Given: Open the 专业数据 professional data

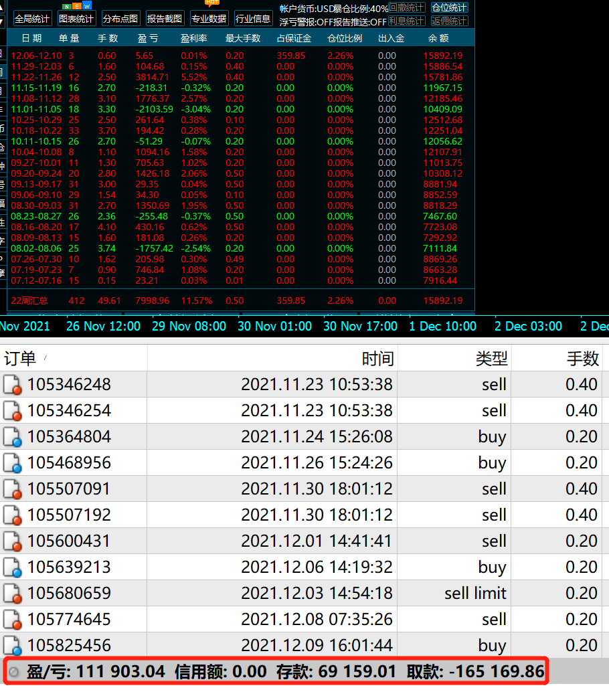Looking at the screenshot, I should pyautogui.click(x=209, y=19).
